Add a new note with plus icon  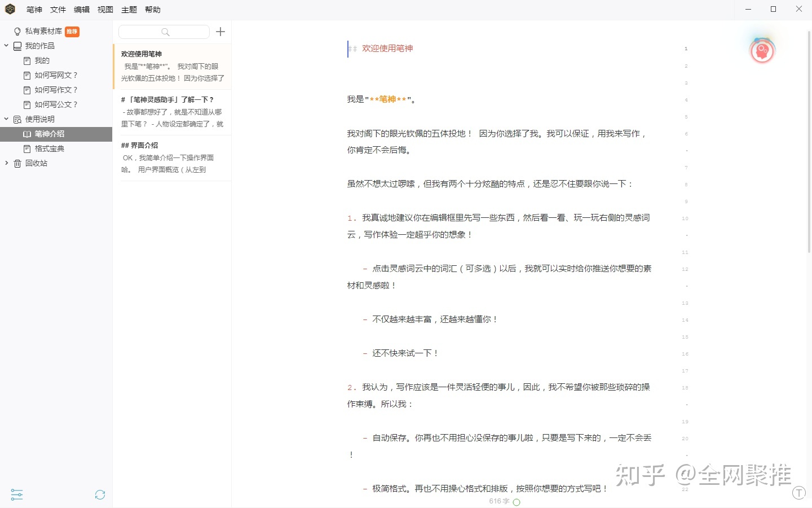(220, 32)
